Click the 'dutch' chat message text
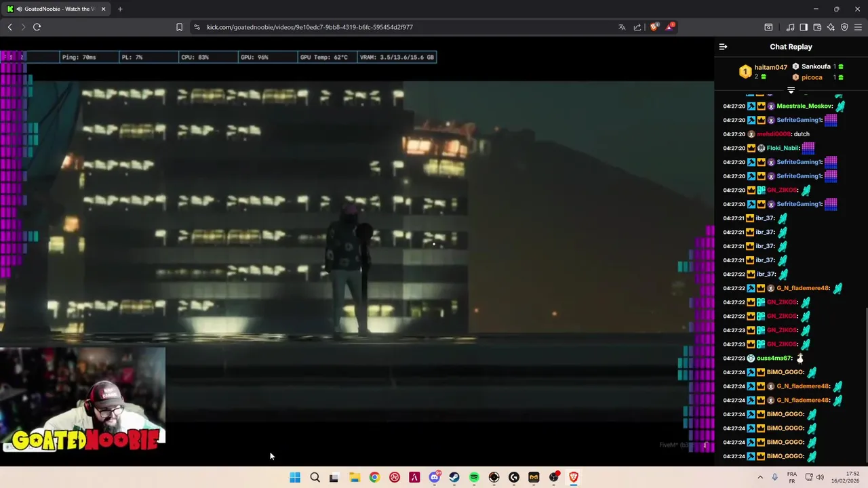Screen dimensions: 868x488 (802, 134)
